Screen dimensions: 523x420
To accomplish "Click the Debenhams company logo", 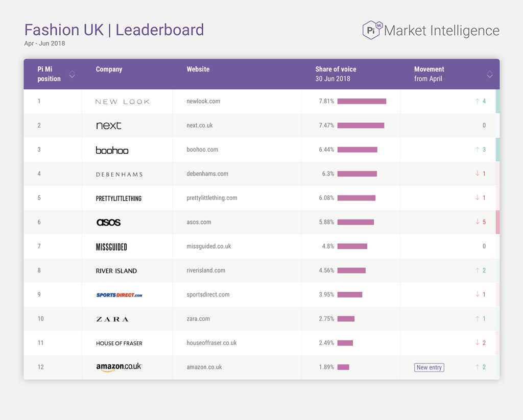I will point(120,175).
